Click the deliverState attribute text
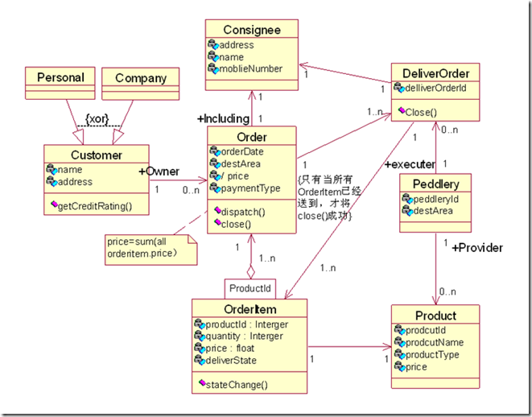The width and height of the screenshot is (532, 417). coord(231,360)
